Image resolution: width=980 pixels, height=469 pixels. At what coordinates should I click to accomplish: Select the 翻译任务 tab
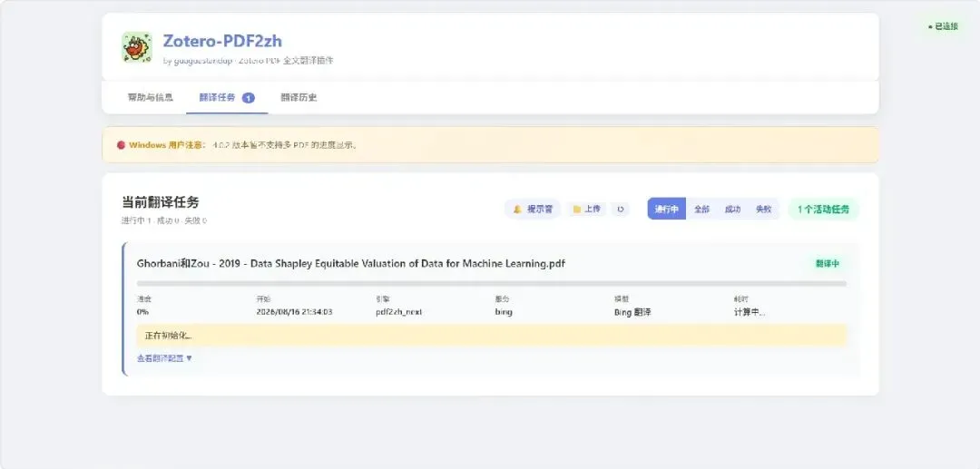[x=227, y=97]
